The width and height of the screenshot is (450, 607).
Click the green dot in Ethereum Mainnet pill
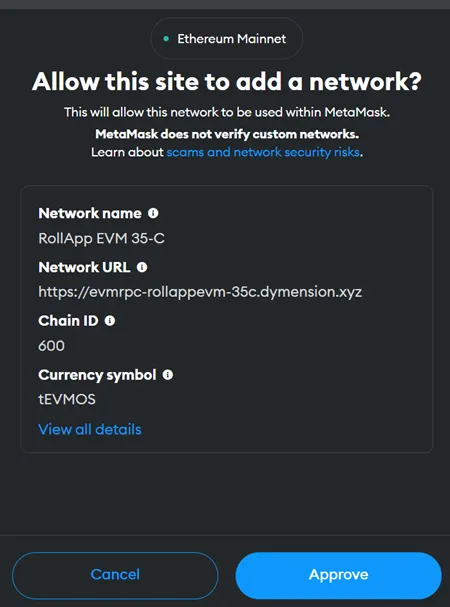click(x=166, y=39)
